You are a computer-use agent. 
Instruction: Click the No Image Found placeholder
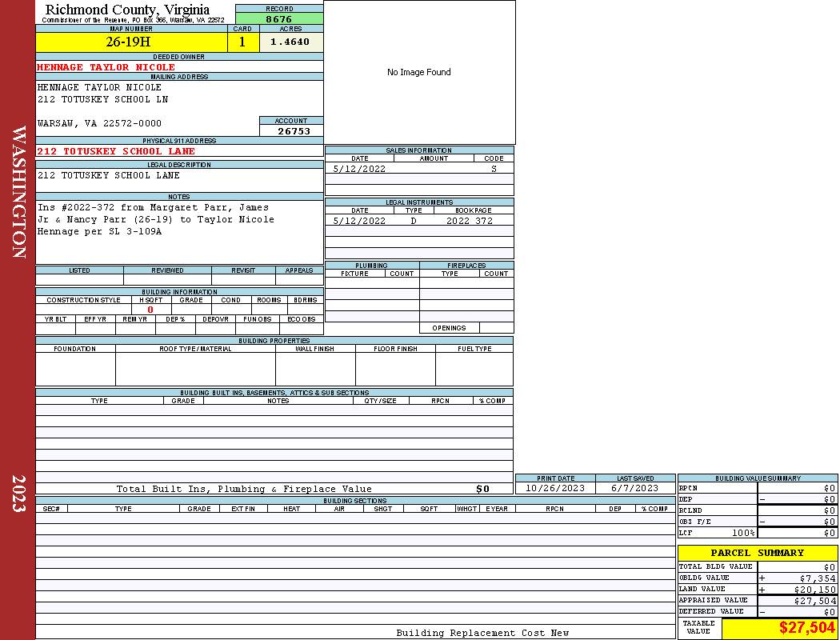coord(418,72)
